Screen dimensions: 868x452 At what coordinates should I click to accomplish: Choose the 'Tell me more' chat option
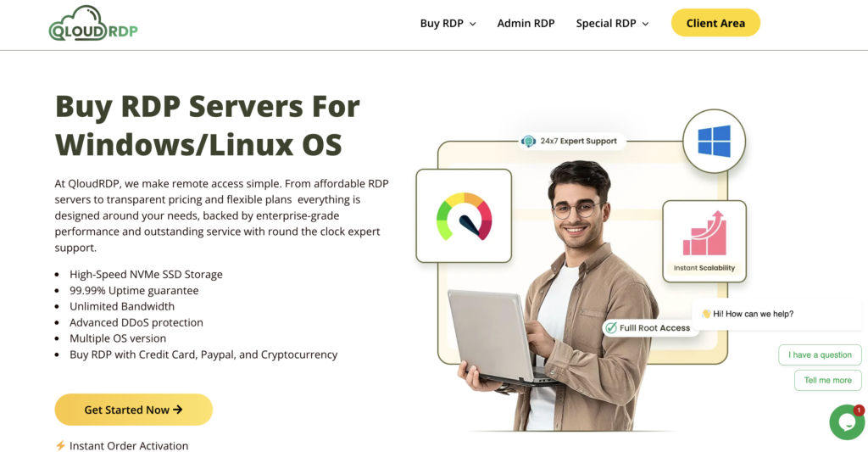point(827,380)
